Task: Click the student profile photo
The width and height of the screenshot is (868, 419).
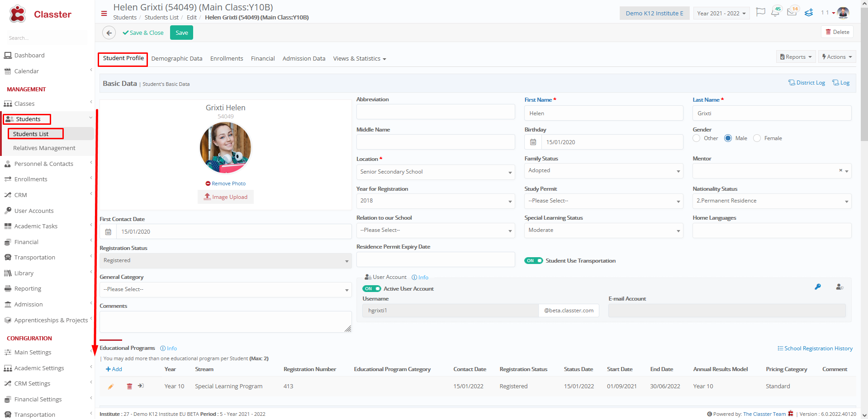Action: [x=226, y=148]
